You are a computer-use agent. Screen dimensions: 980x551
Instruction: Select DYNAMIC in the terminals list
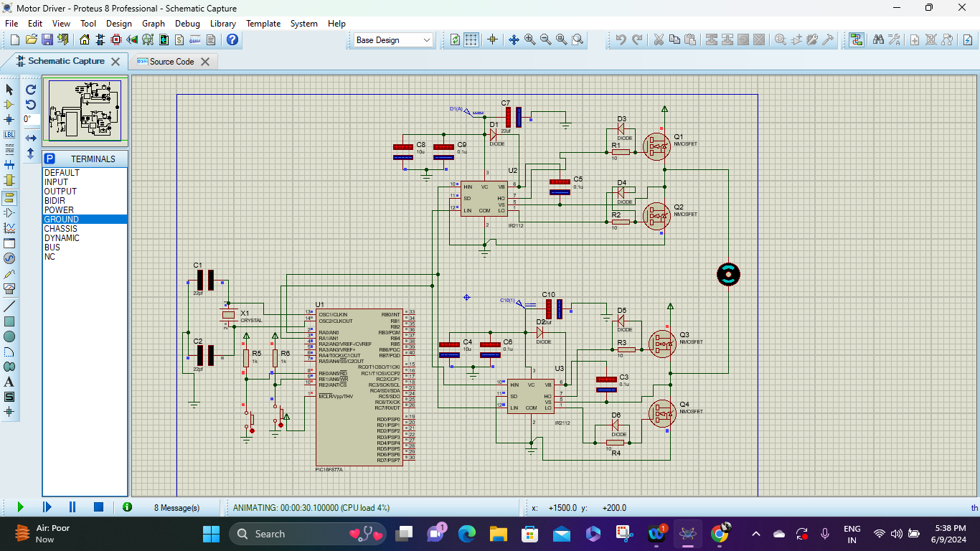(x=85, y=238)
